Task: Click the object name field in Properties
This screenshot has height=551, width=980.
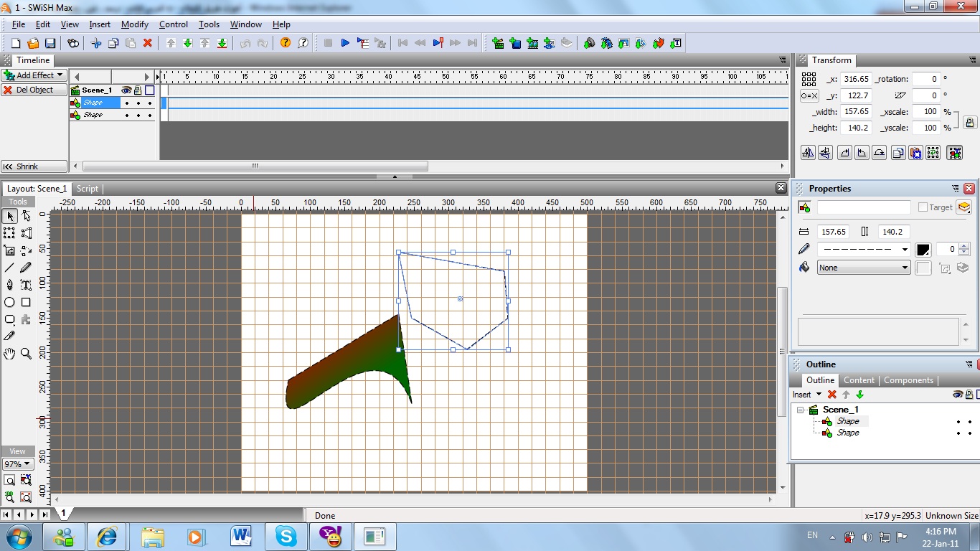Action: 864,207
